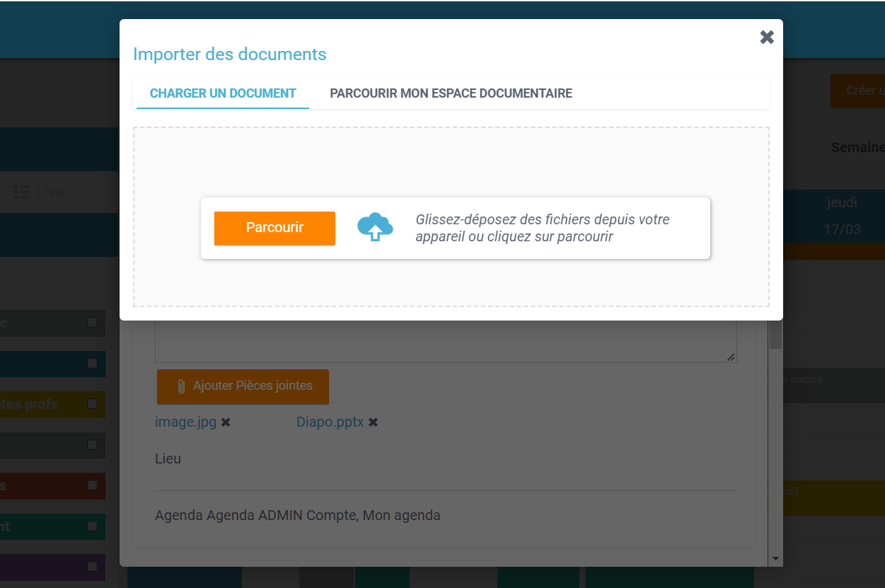
Task: Click the Liste view icon
Action: (22, 192)
